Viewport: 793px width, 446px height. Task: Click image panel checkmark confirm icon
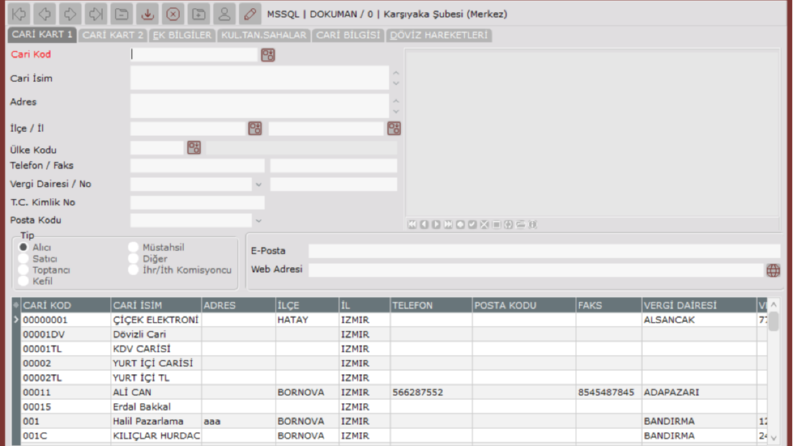472,225
